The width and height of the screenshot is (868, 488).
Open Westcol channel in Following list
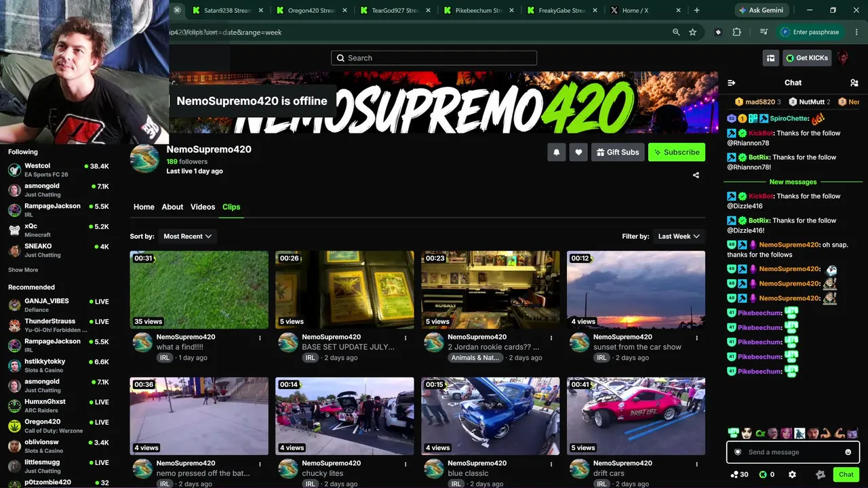[x=58, y=169]
